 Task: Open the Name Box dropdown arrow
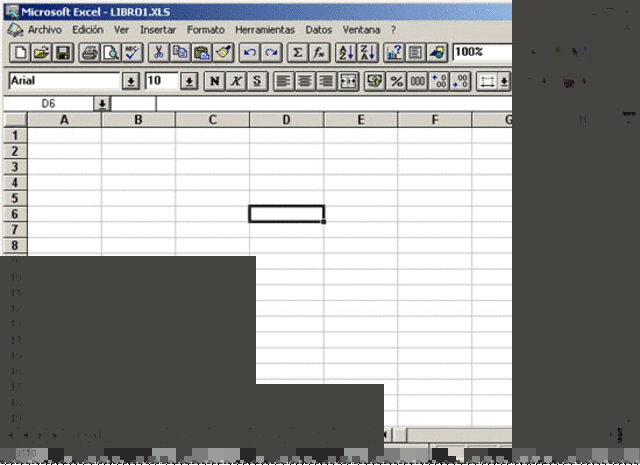[x=102, y=104]
